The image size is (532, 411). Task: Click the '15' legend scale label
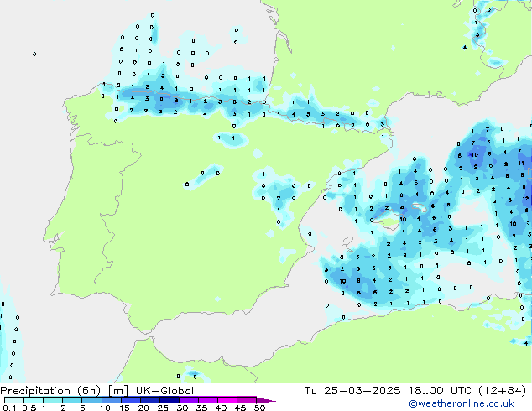(124, 408)
